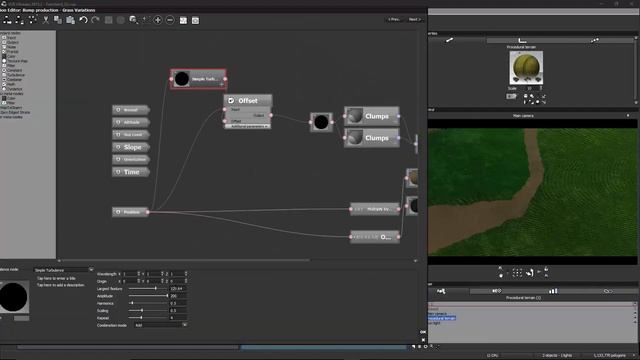Image resolution: width=640 pixels, height=360 pixels.
Task: Choose the Noise node category
Action: click(9, 47)
